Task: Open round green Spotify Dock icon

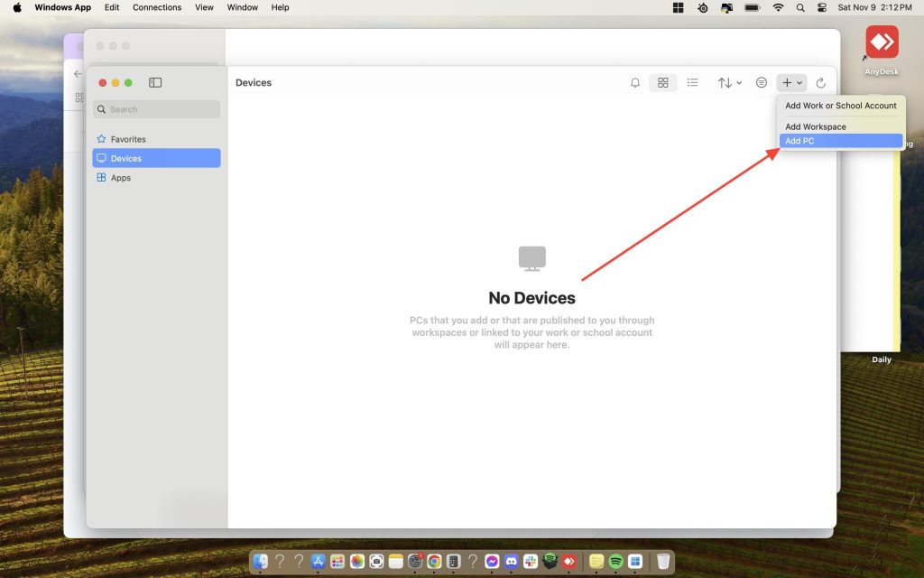Action: coord(615,561)
